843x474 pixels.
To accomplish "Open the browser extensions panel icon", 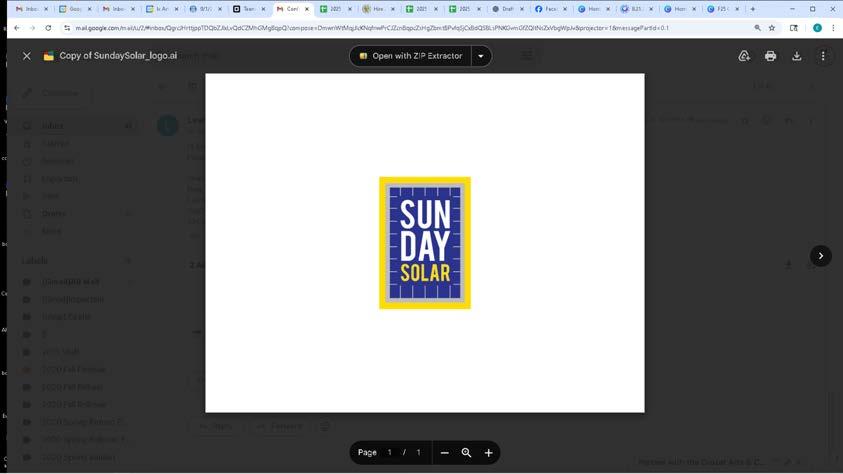I will 794,28.
